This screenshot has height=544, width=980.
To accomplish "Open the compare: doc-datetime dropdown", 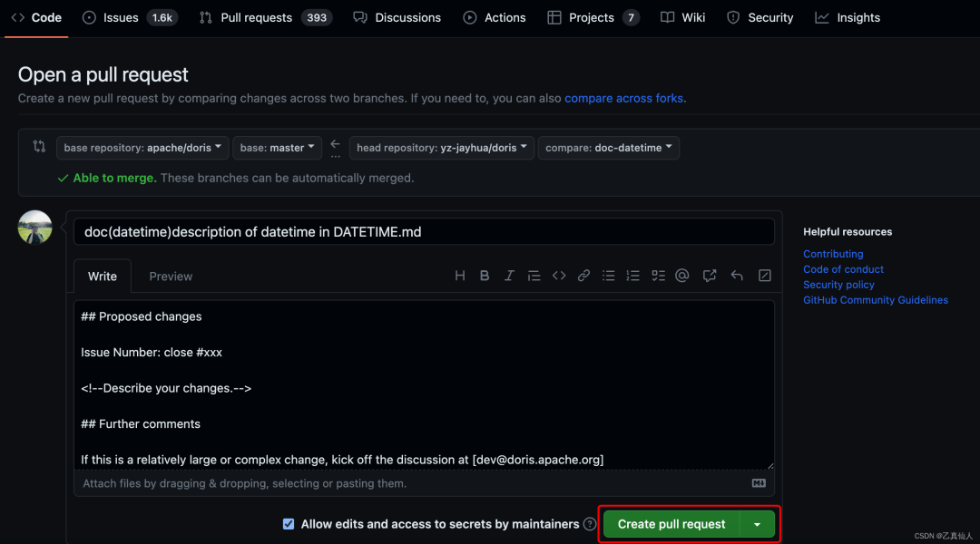I will [608, 148].
